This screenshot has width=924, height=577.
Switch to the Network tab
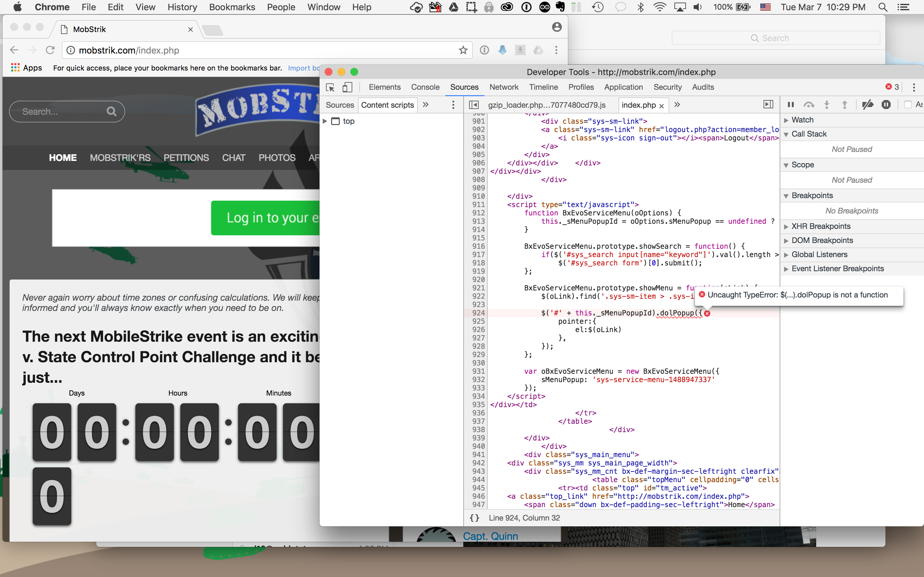coord(504,87)
